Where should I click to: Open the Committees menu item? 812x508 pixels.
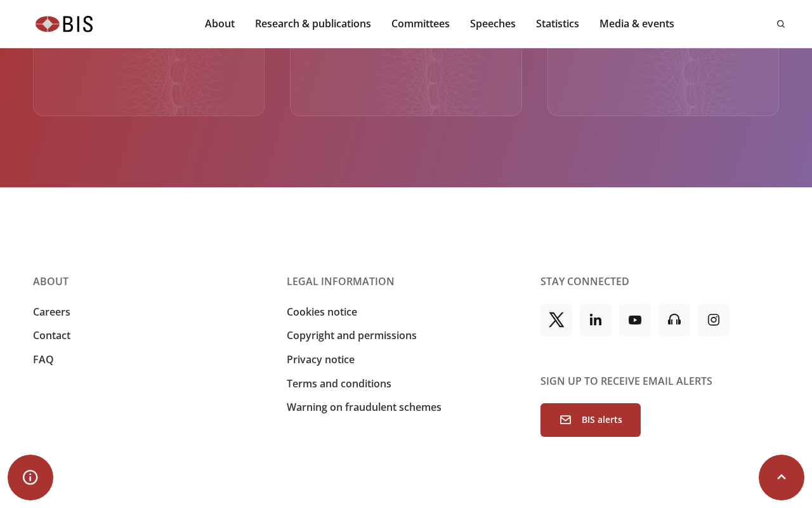coord(421,23)
